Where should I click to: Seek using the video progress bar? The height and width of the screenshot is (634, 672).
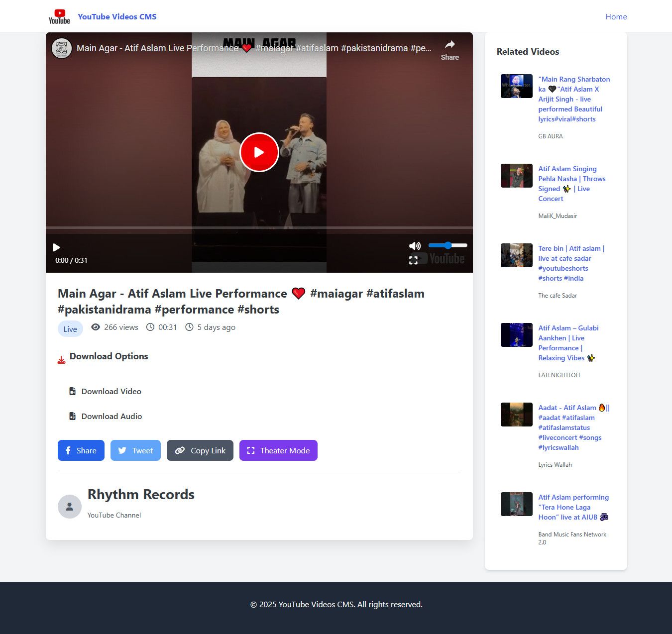tap(259, 228)
